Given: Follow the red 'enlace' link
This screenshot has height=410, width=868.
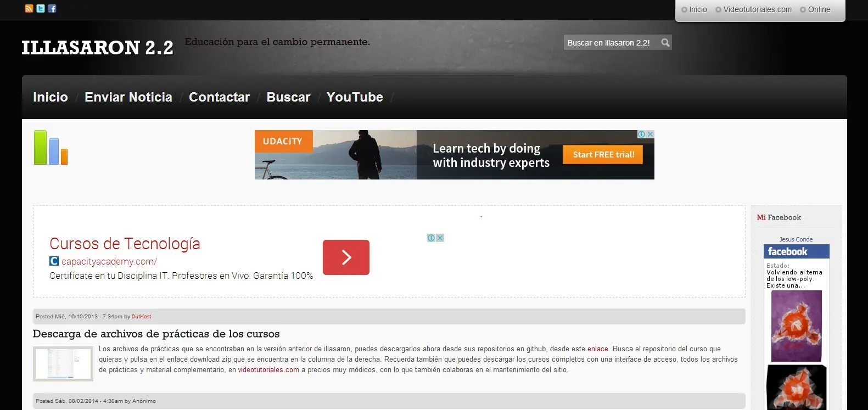Looking at the screenshot, I should (x=598, y=349).
